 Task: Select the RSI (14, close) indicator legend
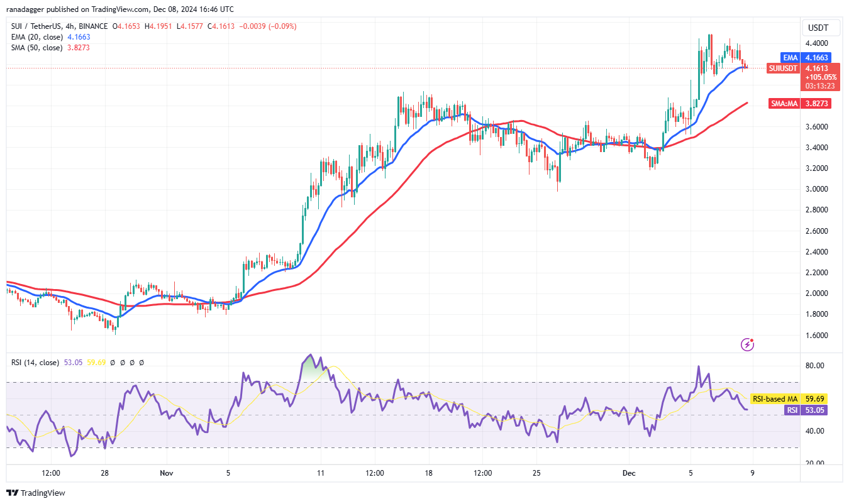(35, 363)
